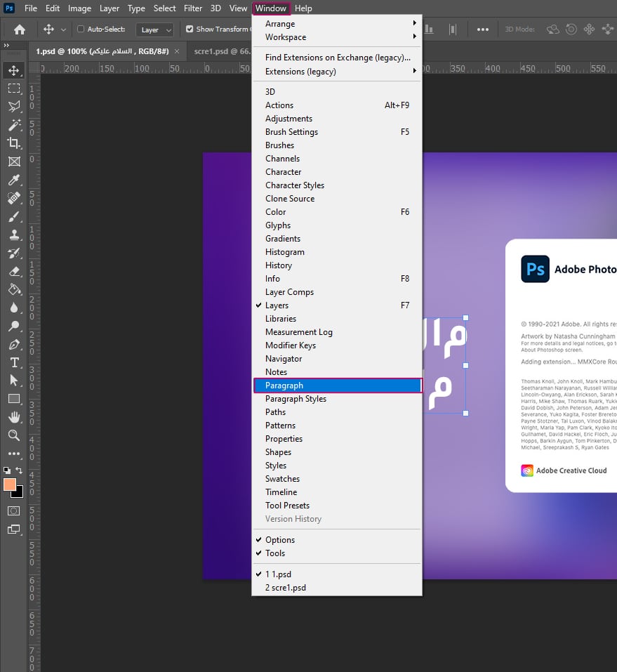Select the Magic Wand tool
Image resolution: width=617 pixels, height=672 pixels.
point(14,125)
